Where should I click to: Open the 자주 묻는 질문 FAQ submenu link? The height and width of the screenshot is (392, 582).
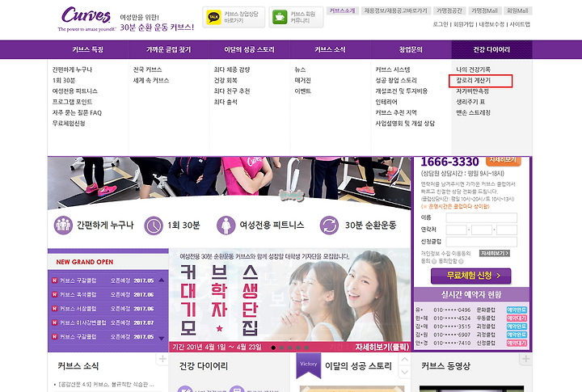77,113
